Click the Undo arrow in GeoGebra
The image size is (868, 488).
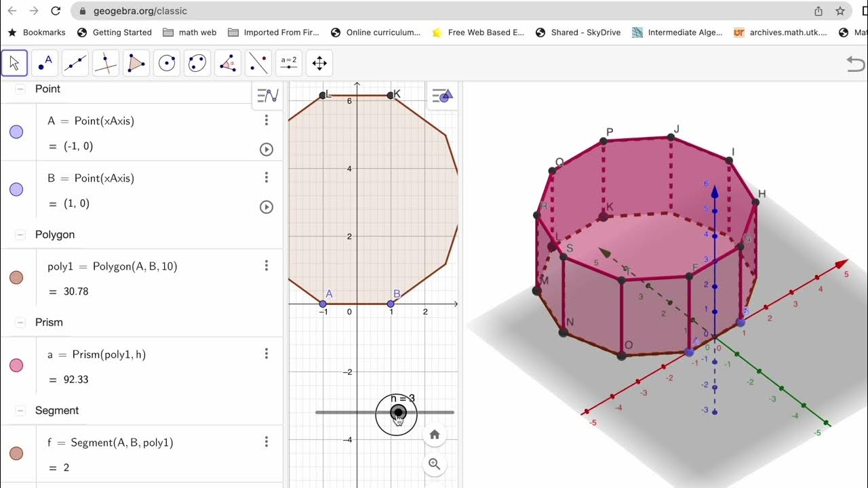856,64
